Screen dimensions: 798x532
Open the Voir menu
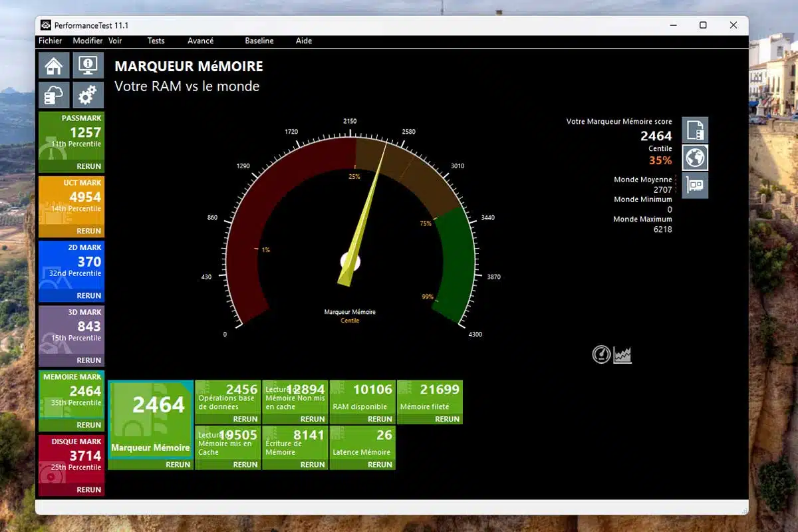[115, 41]
